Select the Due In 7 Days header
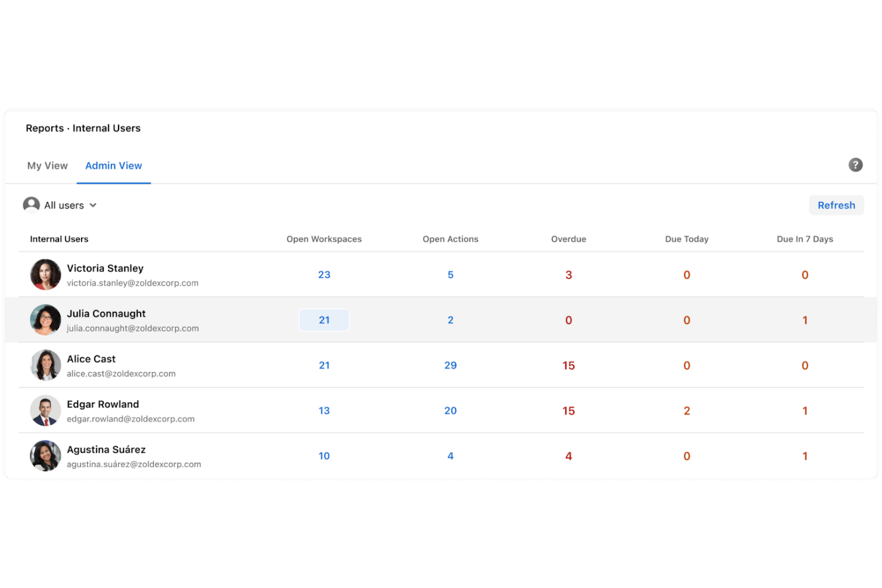The width and height of the screenshot is (882, 588). coord(805,239)
